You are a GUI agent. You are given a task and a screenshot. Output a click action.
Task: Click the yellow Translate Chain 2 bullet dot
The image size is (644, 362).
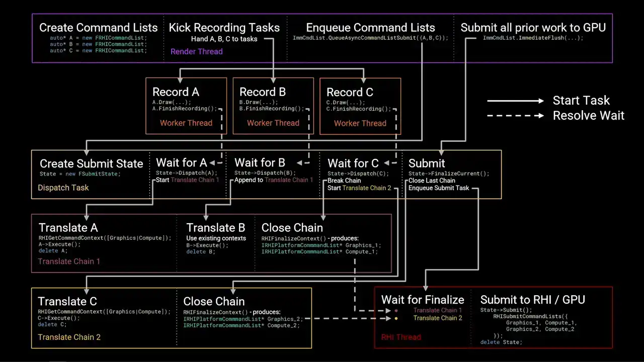(396, 318)
